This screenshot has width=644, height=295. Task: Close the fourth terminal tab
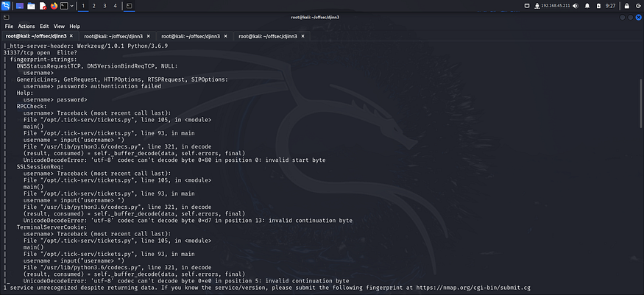pos(302,36)
